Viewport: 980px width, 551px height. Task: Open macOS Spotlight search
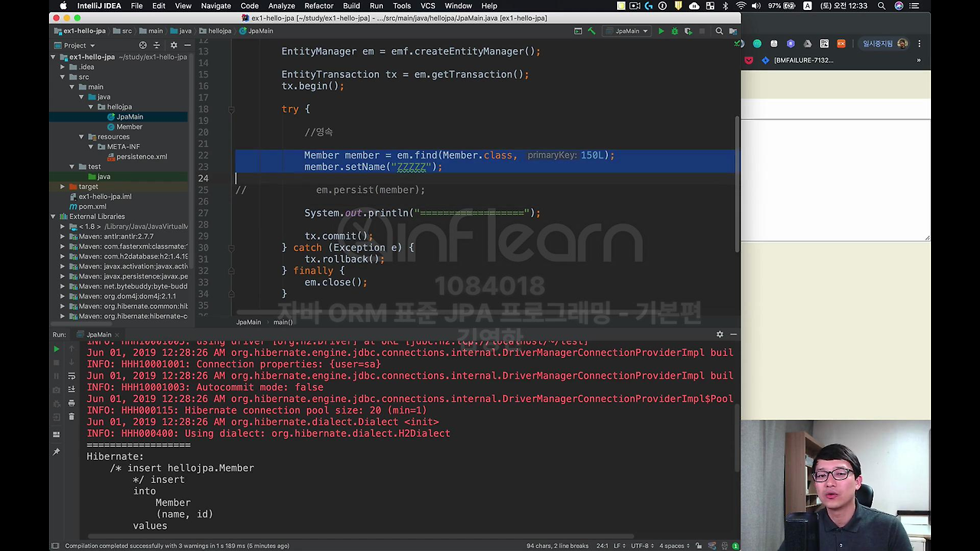[x=882, y=5]
